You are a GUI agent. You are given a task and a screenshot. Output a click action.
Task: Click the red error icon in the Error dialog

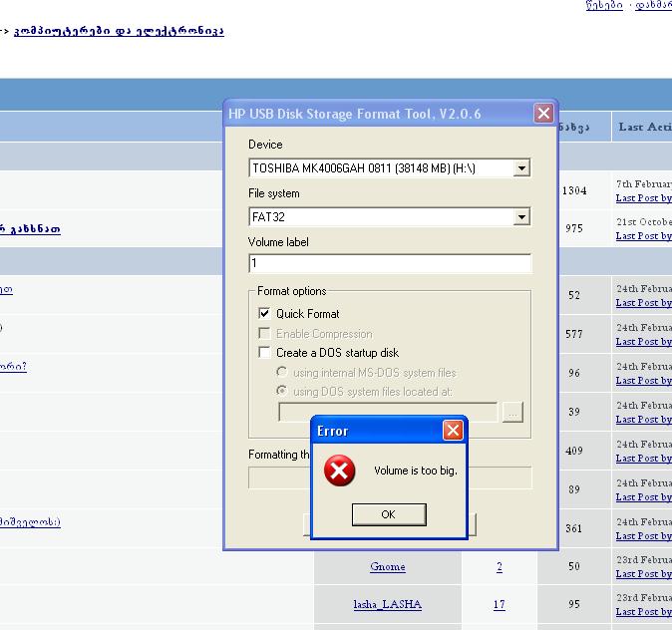(339, 471)
